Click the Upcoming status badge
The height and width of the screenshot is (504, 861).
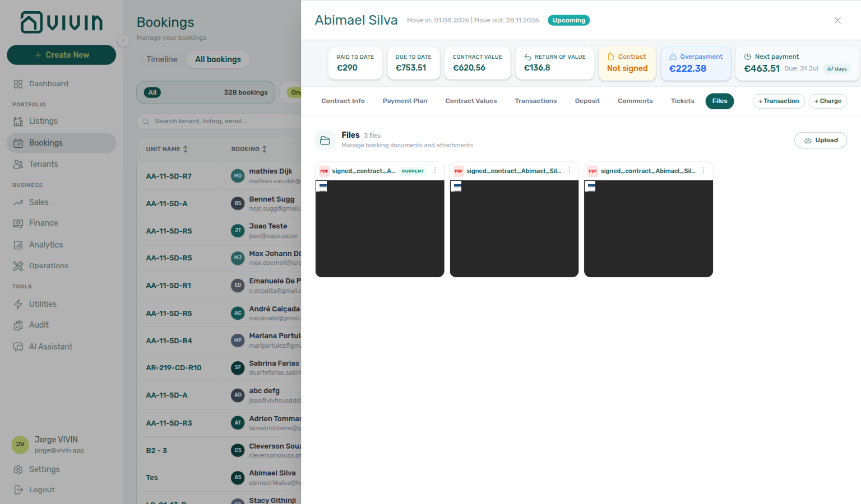click(x=568, y=20)
